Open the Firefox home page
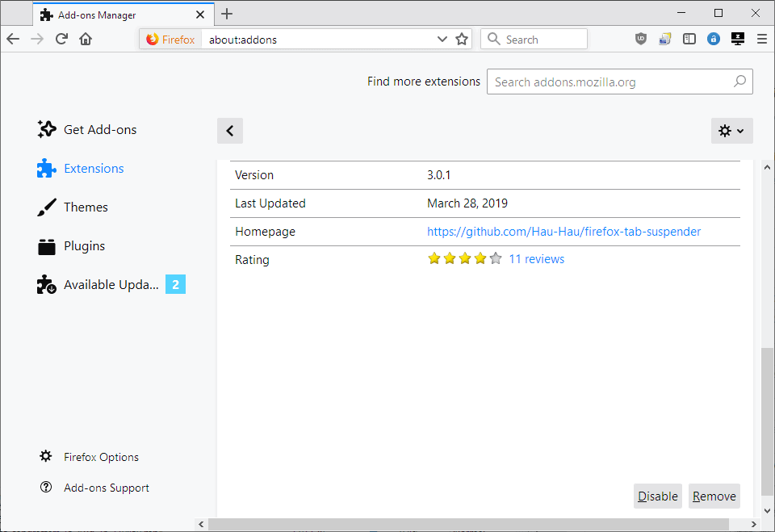Viewport: 775px width, 532px height. pyautogui.click(x=86, y=39)
